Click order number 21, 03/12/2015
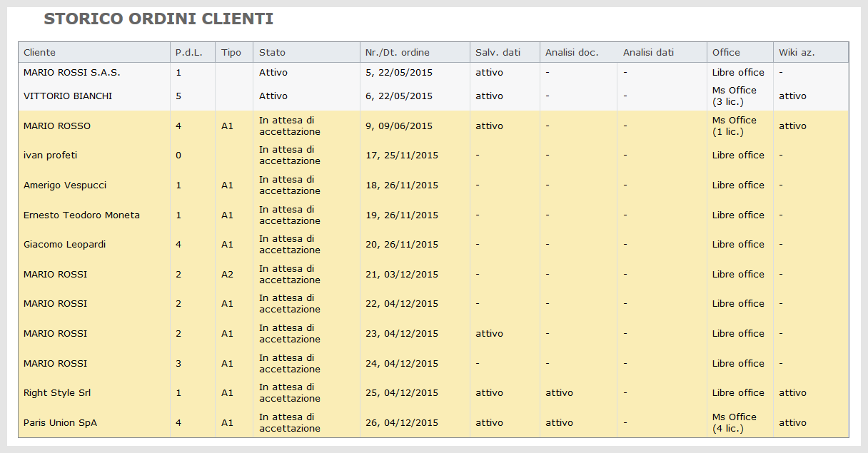The width and height of the screenshot is (868, 453). pyautogui.click(x=402, y=275)
